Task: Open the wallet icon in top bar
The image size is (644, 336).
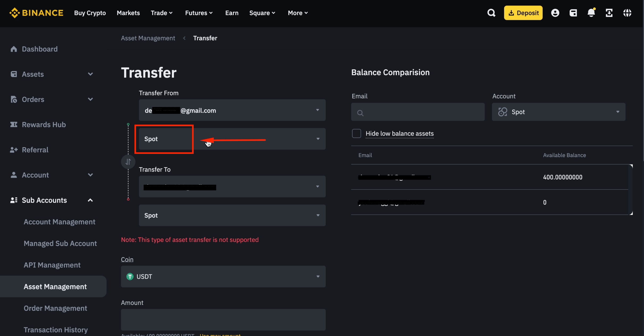Action: [x=573, y=13]
